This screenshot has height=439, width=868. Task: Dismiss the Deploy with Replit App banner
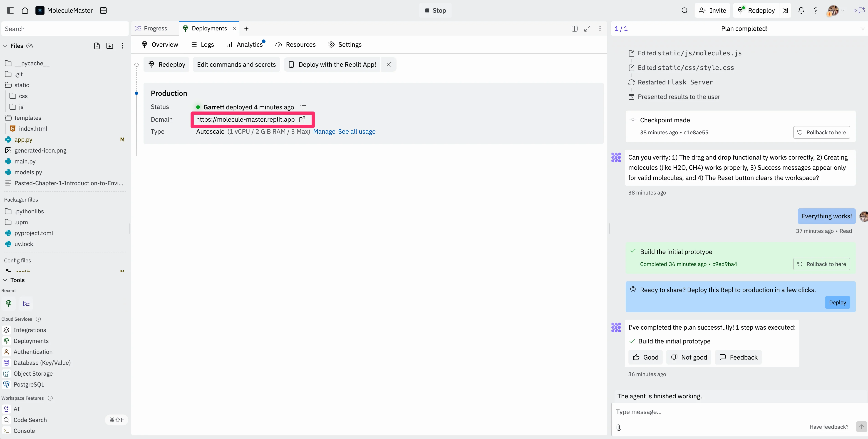pos(389,65)
